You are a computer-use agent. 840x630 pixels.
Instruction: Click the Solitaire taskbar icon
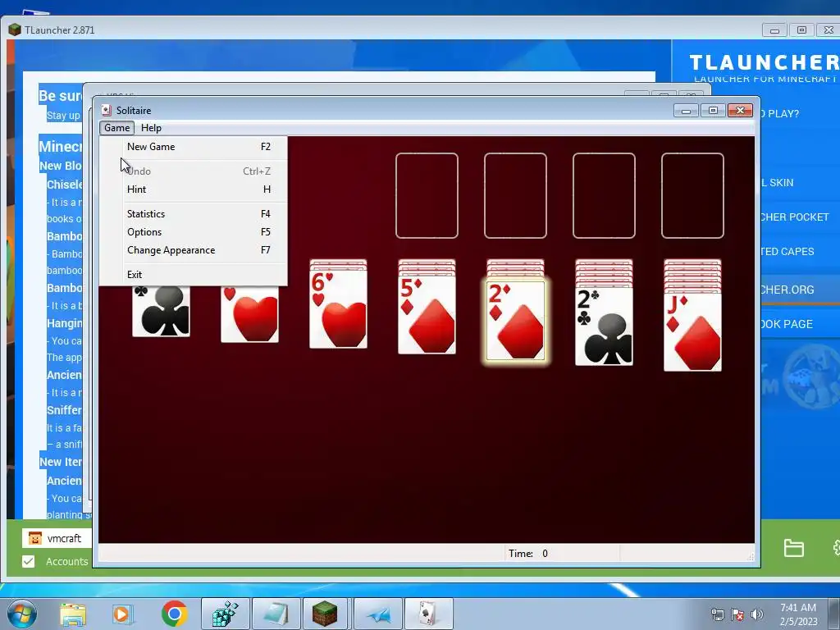[x=428, y=614]
